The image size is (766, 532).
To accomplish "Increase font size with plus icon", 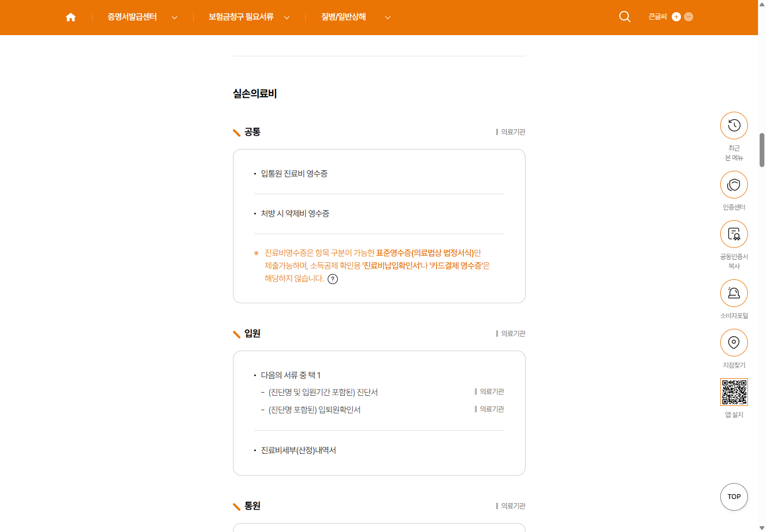I will [676, 16].
